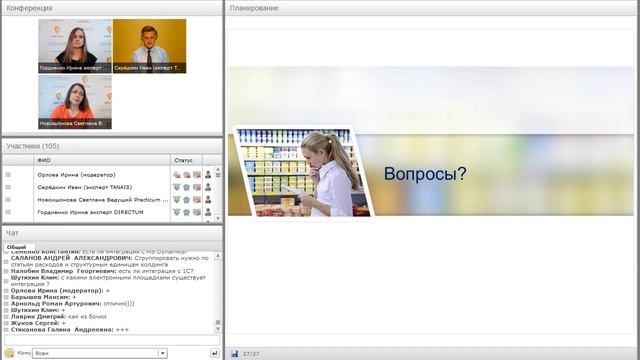Select Серёдкин Иван video thumbnail

point(149,46)
